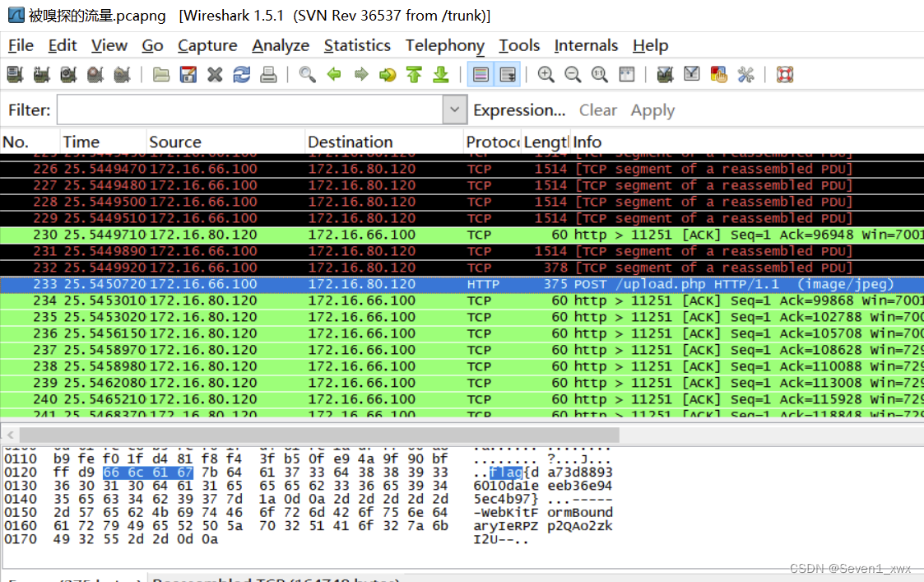Restart the running capture icon

(122, 74)
